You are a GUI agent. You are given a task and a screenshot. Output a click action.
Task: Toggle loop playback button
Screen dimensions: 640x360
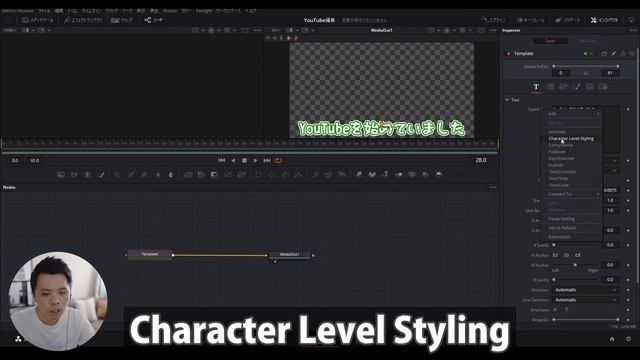click(x=278, y=160)
